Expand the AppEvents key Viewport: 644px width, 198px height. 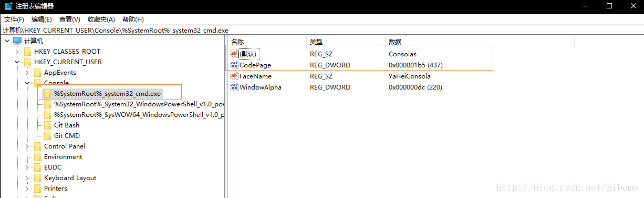point(27,73)
